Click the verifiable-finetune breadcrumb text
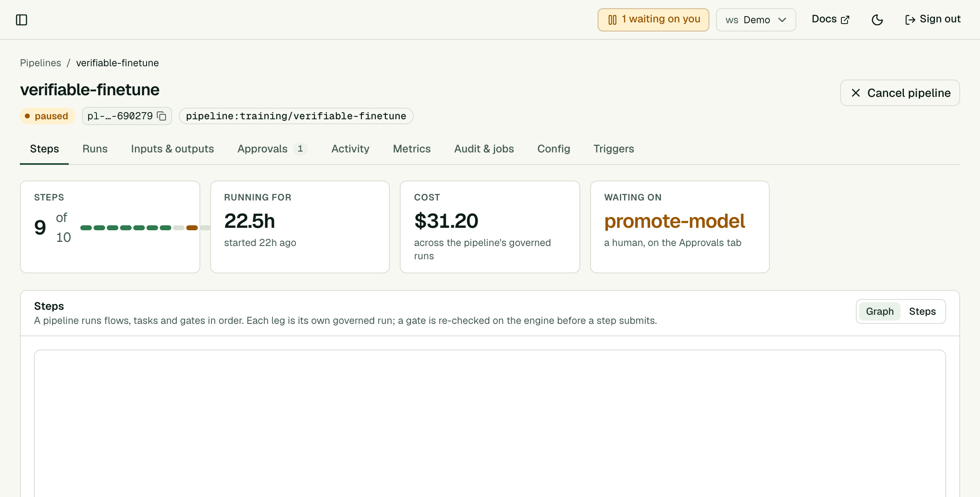The width and height of the screenshot is (980, 497). pyautogui.click(x=118, y=63)
